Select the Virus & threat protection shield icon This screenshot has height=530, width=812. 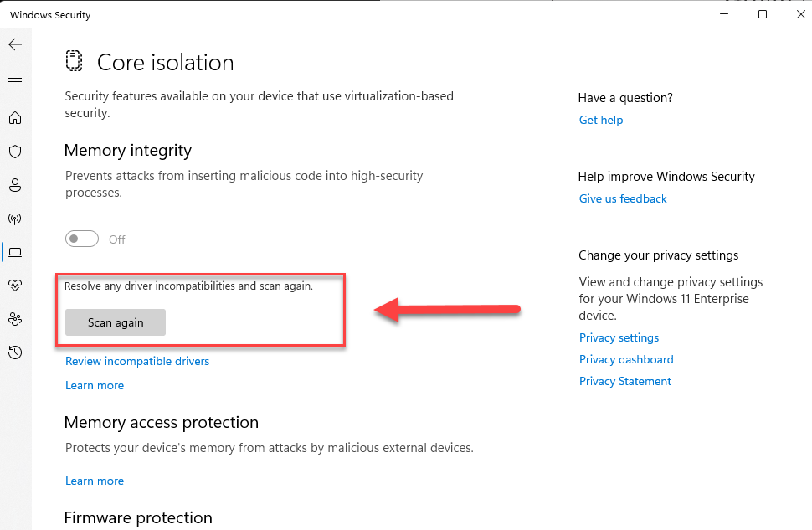point(15,152)
